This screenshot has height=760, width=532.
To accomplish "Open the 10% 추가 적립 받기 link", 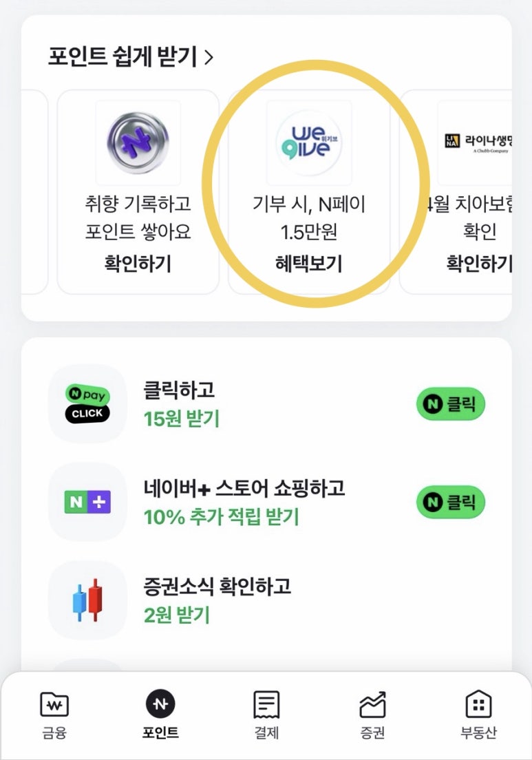I will [222, 517].
